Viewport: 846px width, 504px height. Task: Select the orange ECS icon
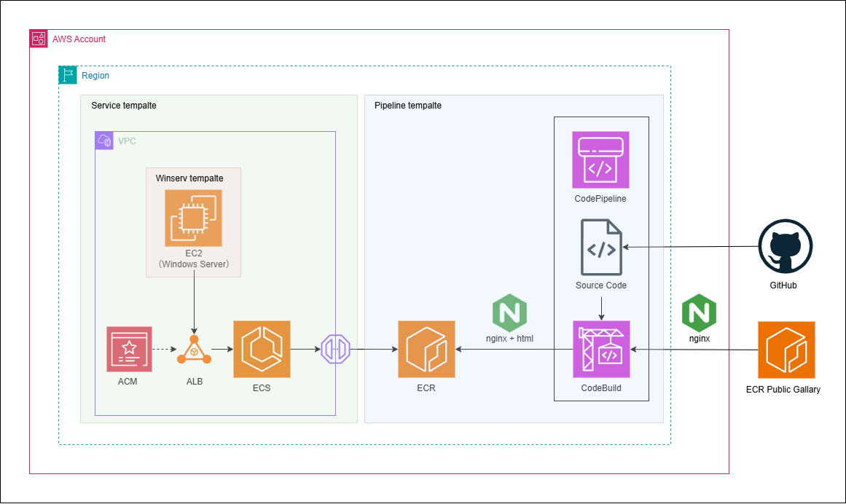pyautogui.click(x=262, y=350)
